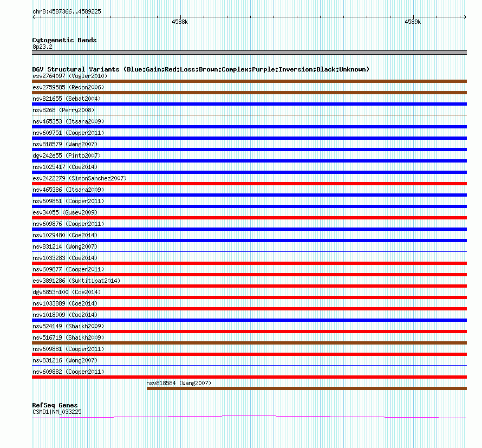Click the 4589k ruler tick label
Image resolution: width=482 pixels, height=448 pixels.
[x=413, y=22]
